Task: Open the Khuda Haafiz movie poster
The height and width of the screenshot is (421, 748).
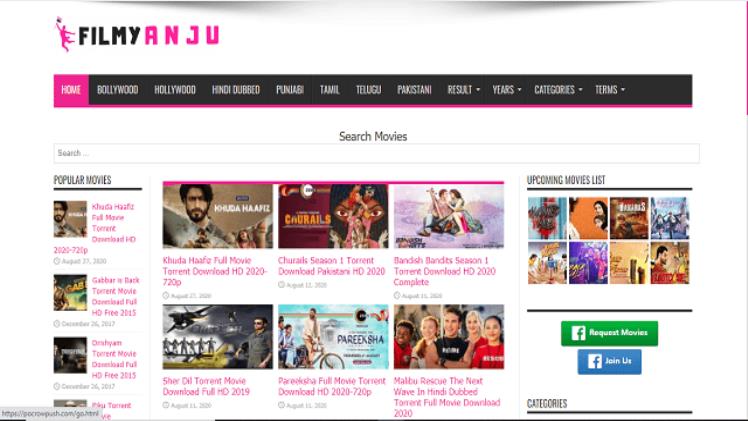Action: (x=218, y=216)
